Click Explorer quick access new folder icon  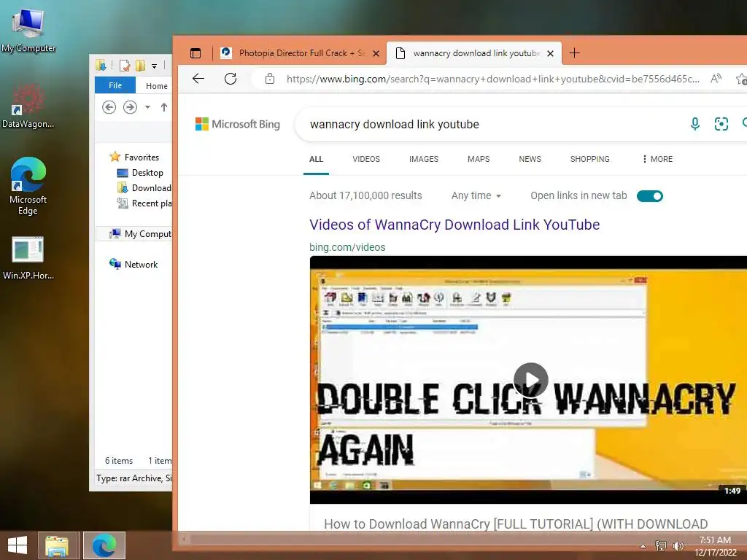pos(141,65)
